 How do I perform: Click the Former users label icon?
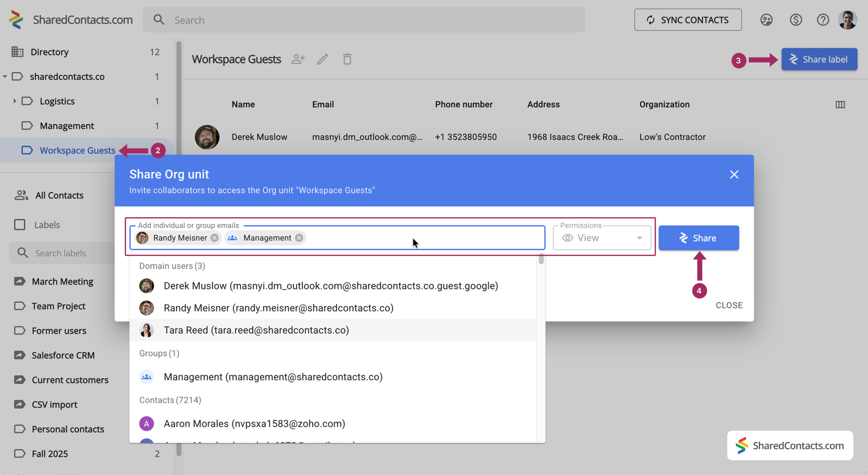pos(20,330)
